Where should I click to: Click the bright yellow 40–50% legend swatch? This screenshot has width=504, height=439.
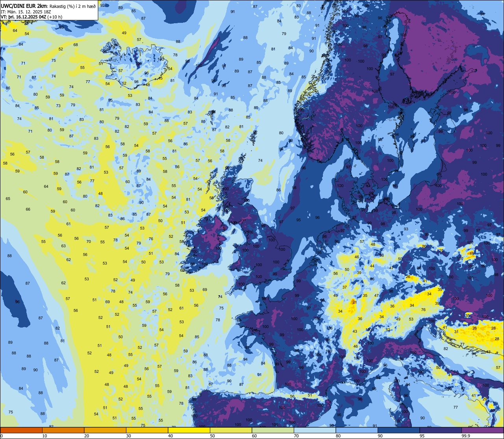[x=189, y=430]
